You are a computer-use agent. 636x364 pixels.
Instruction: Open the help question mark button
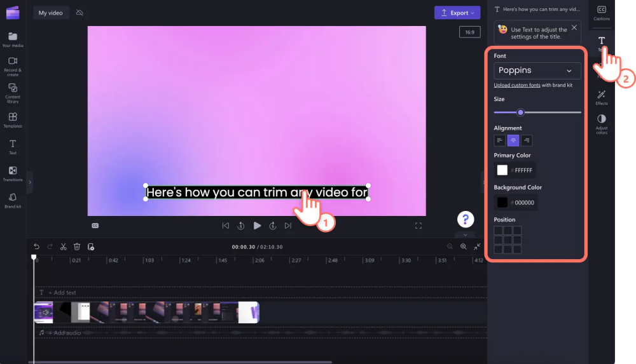coord(466,219)
